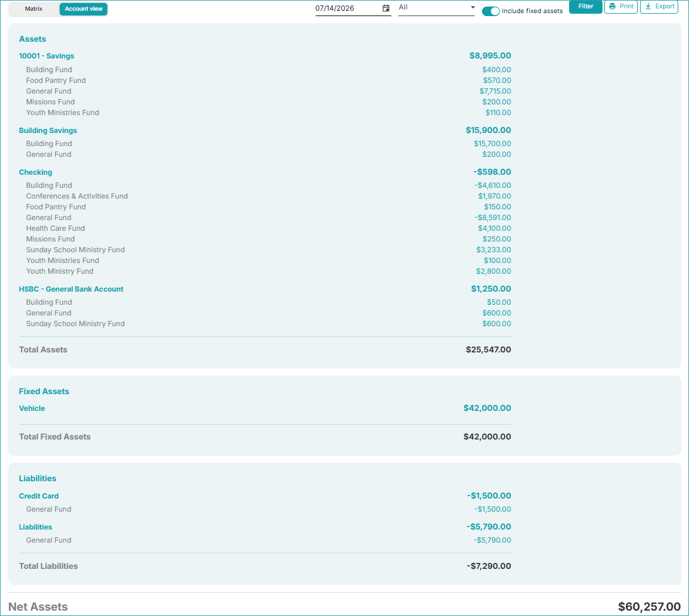Click the $8,995.00 Savings total
This screenshot has height=616, width=689.
pyautogui.click(x=490, y=56)
